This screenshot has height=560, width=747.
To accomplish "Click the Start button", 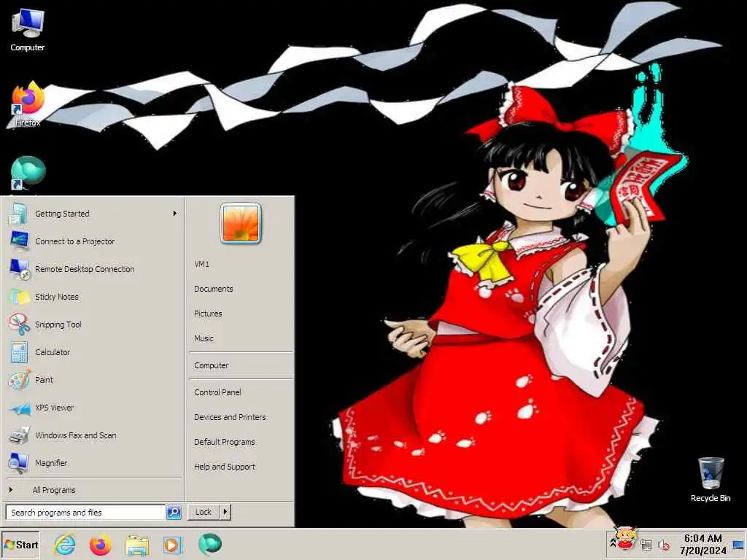I will (x=20, y=544).
